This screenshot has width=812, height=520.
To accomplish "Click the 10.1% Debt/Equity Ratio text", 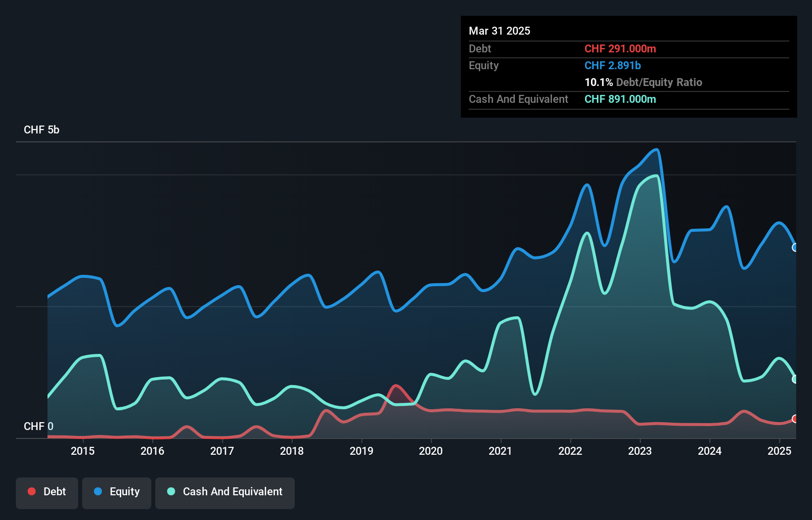I will point(643,83).
